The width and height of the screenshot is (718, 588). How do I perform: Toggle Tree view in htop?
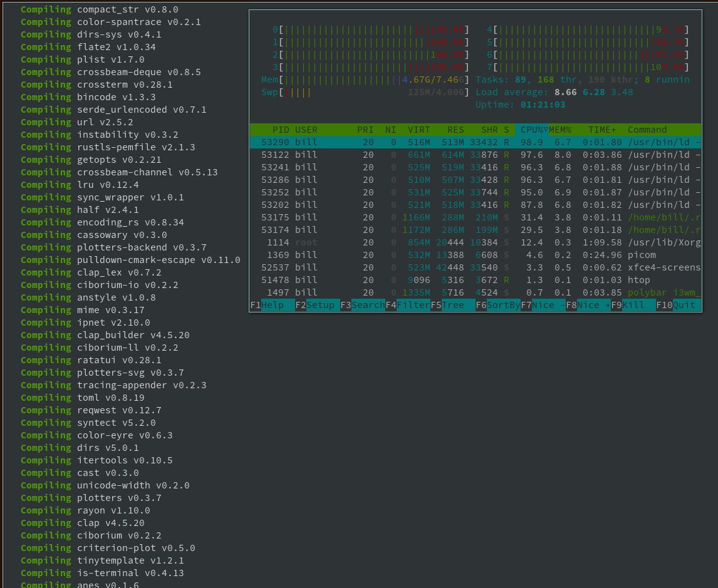pyautogui.click(x=453, y=305)
